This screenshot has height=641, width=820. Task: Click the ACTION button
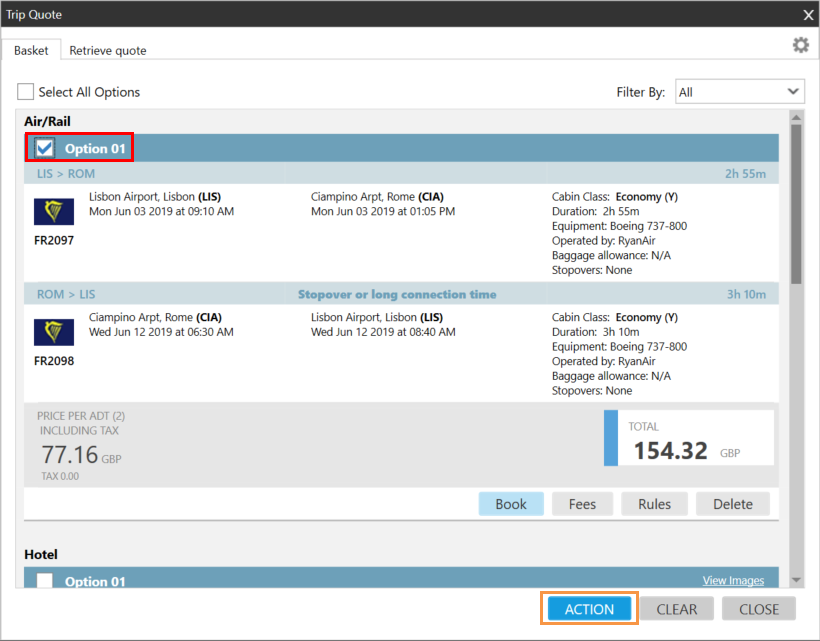(589, 609)
